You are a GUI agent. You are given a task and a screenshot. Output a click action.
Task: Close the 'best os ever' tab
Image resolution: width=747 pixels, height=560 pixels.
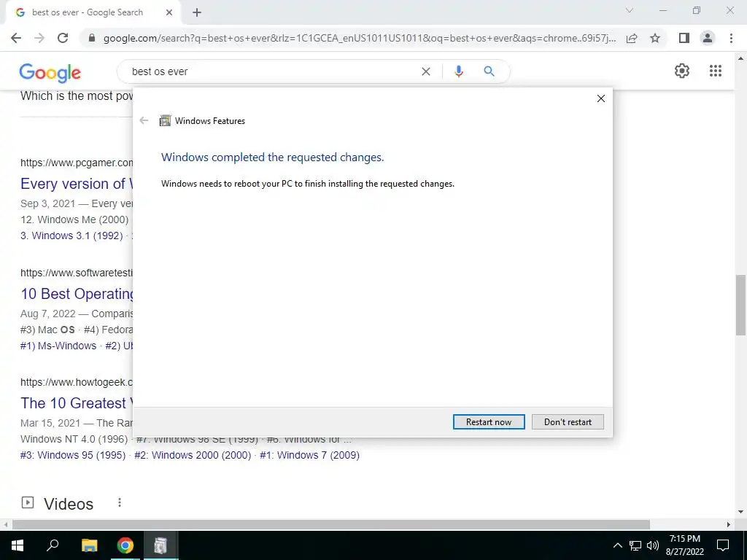[169, 13]
